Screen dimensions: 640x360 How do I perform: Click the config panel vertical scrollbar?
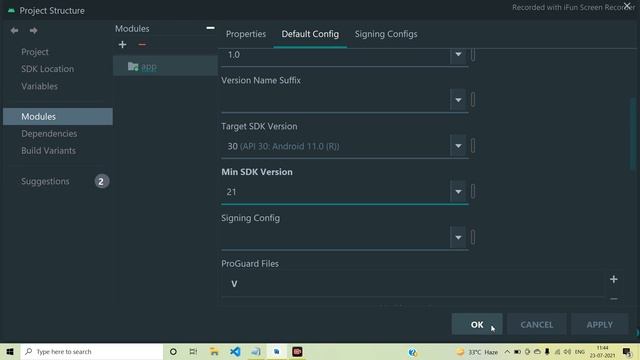tap(633, 135)
